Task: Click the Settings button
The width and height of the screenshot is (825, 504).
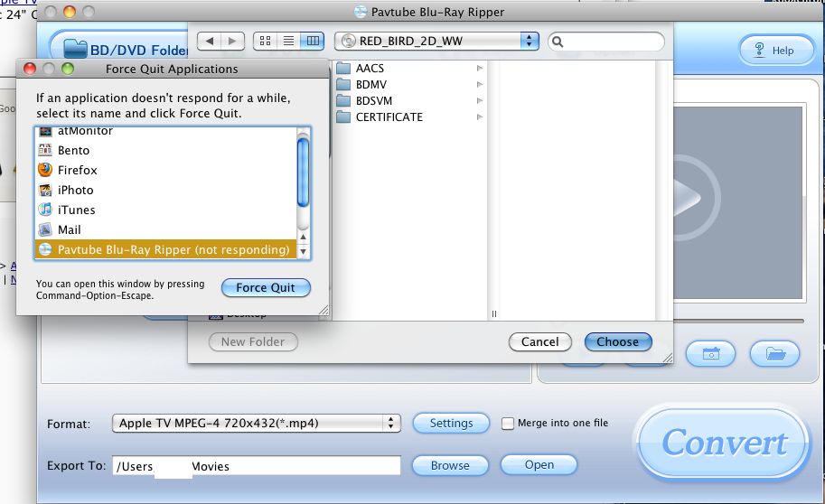Action: 452,424
